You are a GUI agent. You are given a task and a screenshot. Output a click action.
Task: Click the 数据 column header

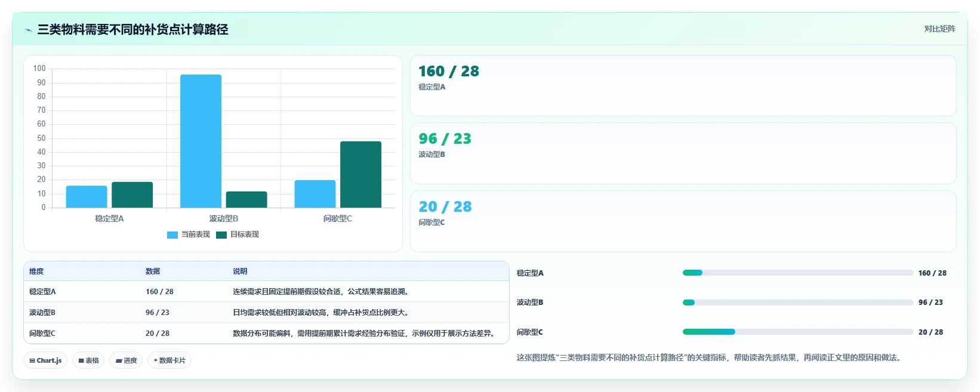(x=153, y=271)
